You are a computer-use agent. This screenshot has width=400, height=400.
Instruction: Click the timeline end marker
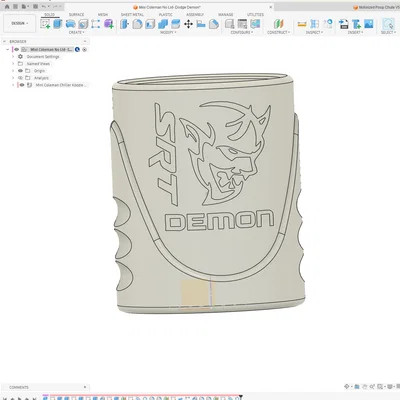point(240,397)
